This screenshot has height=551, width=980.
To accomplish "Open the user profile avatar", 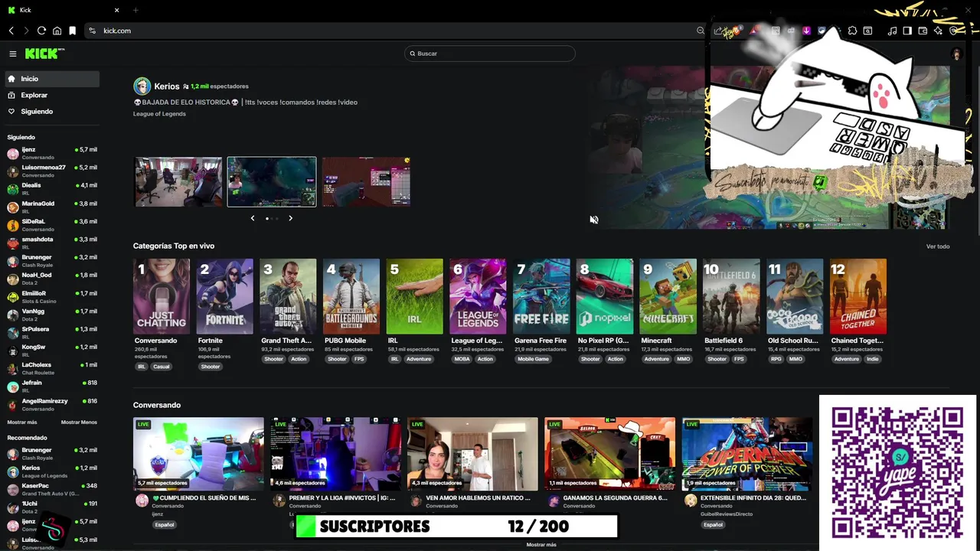I will pyautogui.click(x=956, y=54).
